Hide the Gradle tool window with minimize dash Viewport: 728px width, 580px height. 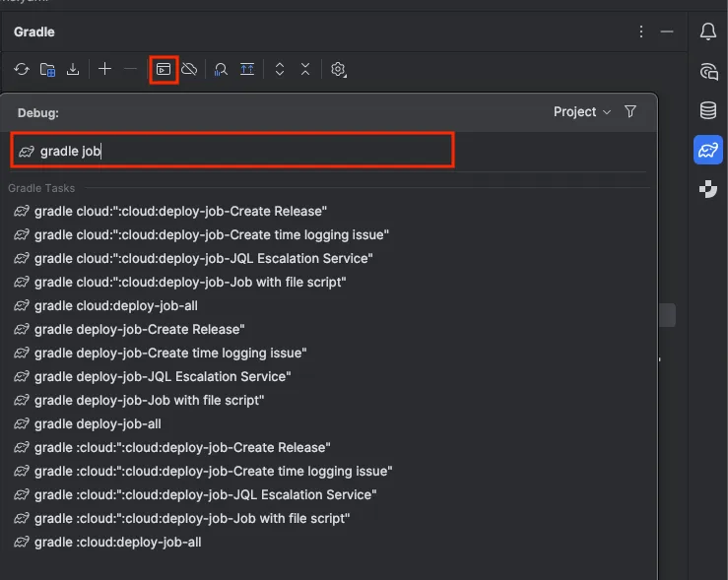[x=667, y=32]
